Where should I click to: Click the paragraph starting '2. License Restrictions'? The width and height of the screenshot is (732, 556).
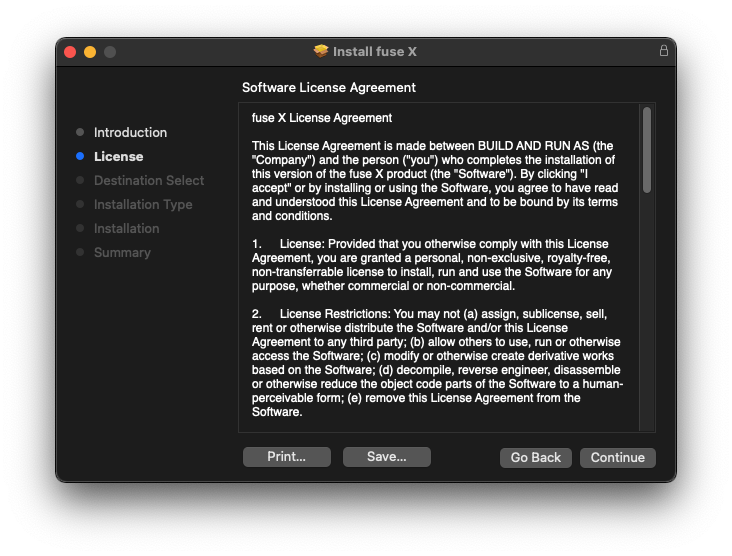437,363
